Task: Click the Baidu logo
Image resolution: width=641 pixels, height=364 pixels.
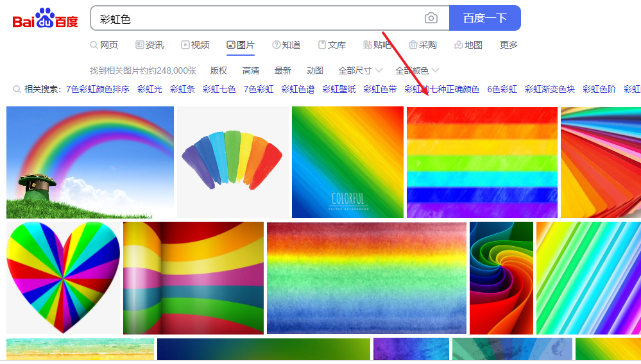Action: click(45, 19)
